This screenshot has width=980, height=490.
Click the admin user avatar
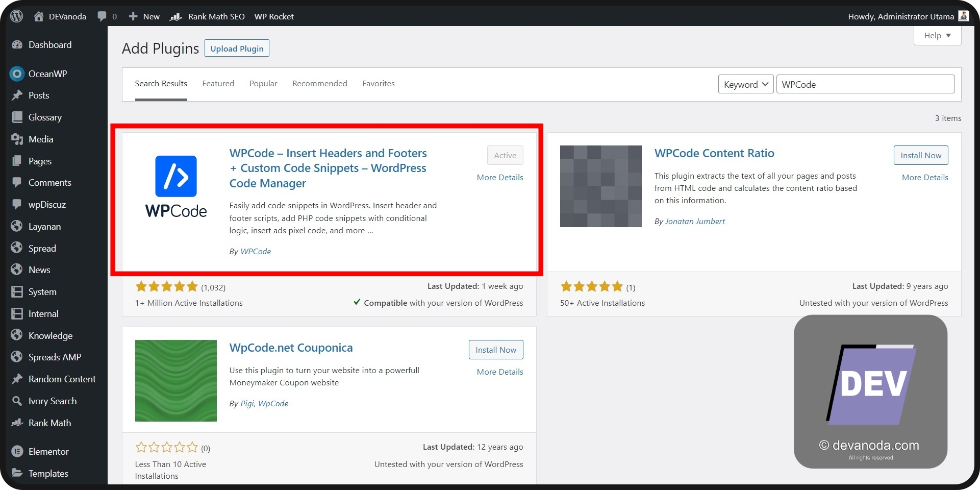(x=964, y=16)
